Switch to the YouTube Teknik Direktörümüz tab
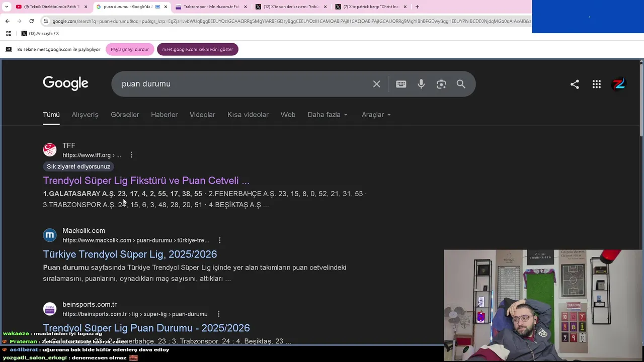This screenshot has width=644, height=362. pyautogui.click(x=52, y=7)
